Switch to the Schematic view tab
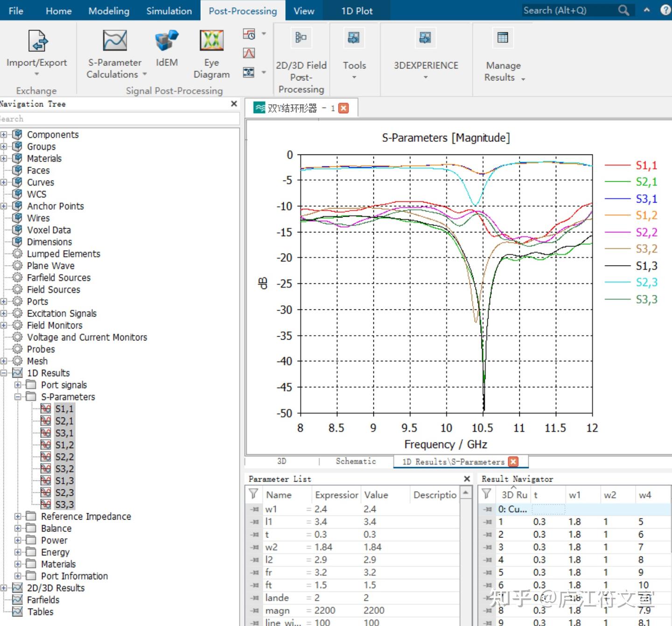The width and height of the screenshot is (672, 626). [356, 461]
